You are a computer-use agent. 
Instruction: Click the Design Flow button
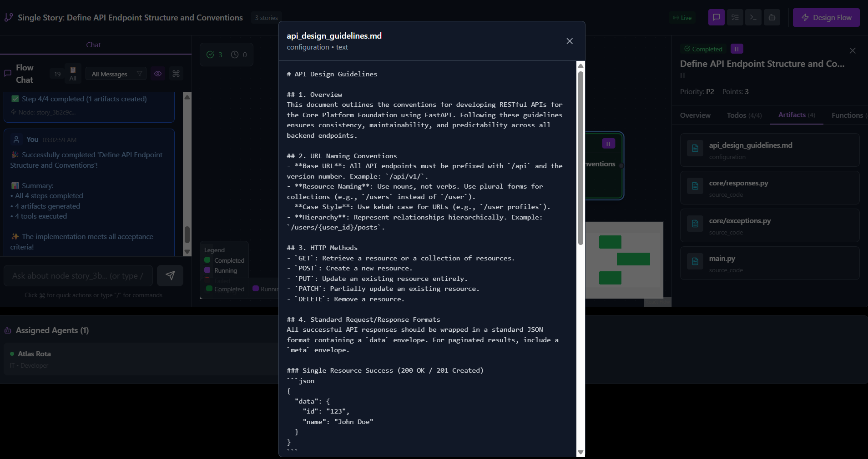pyautogui.click(x=826, y=18)
